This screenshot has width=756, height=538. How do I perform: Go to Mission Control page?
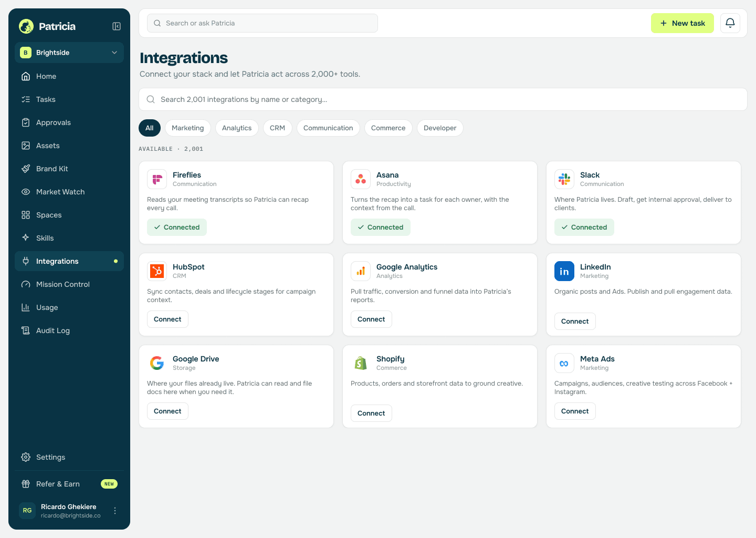(69, 284)
